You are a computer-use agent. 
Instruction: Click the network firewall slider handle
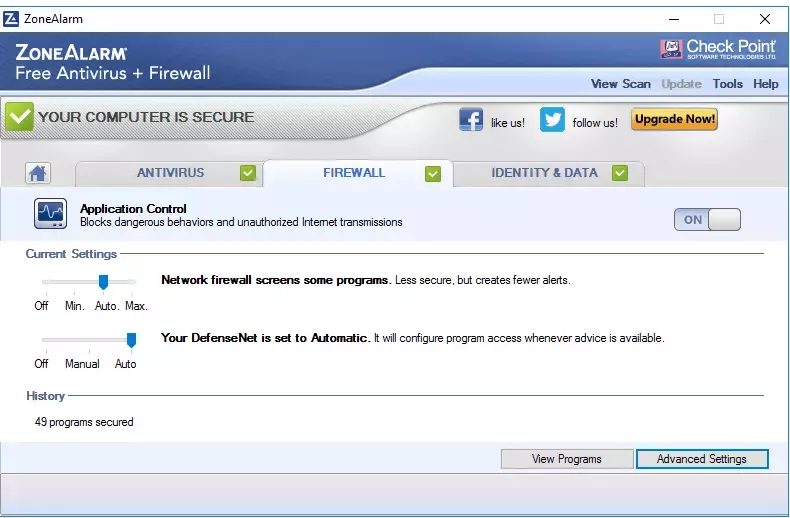[x=103, y=282]
